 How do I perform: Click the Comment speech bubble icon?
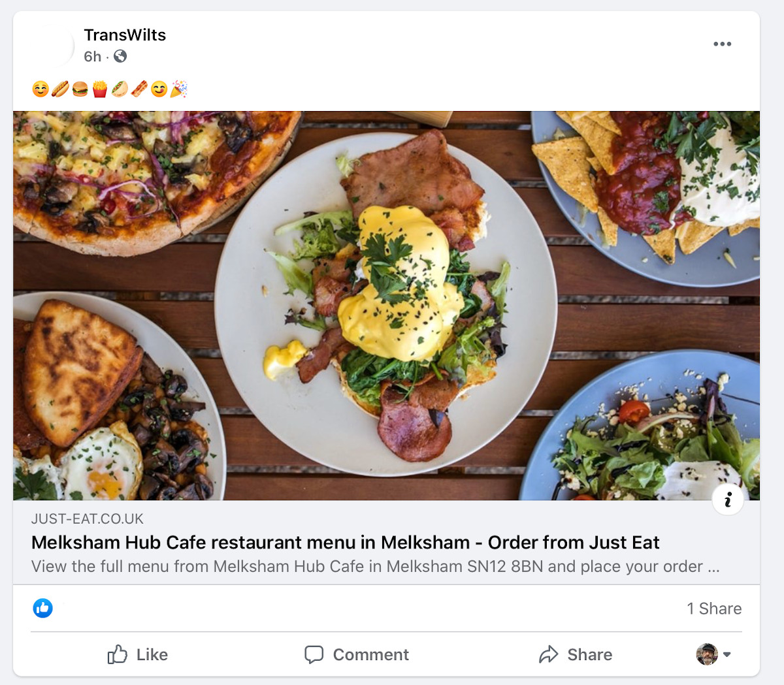click(314, 654)
